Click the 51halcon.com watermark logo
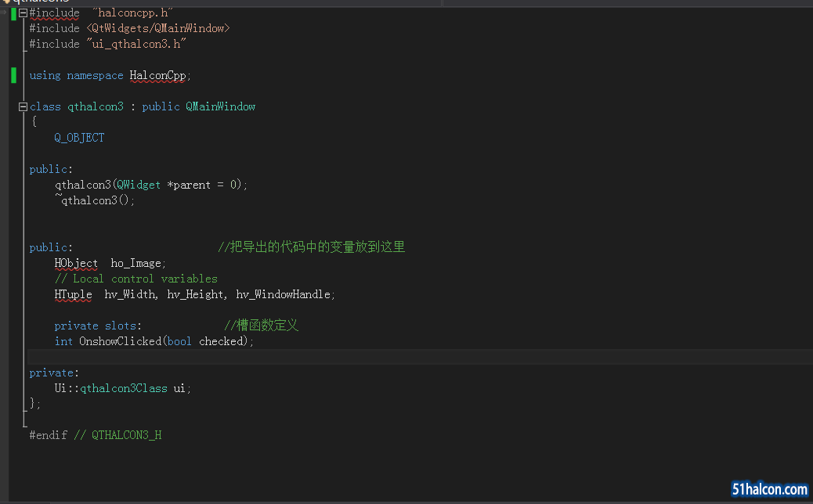Image resolution: width=813 pixels, height=504 pixels. pos(769,489)
